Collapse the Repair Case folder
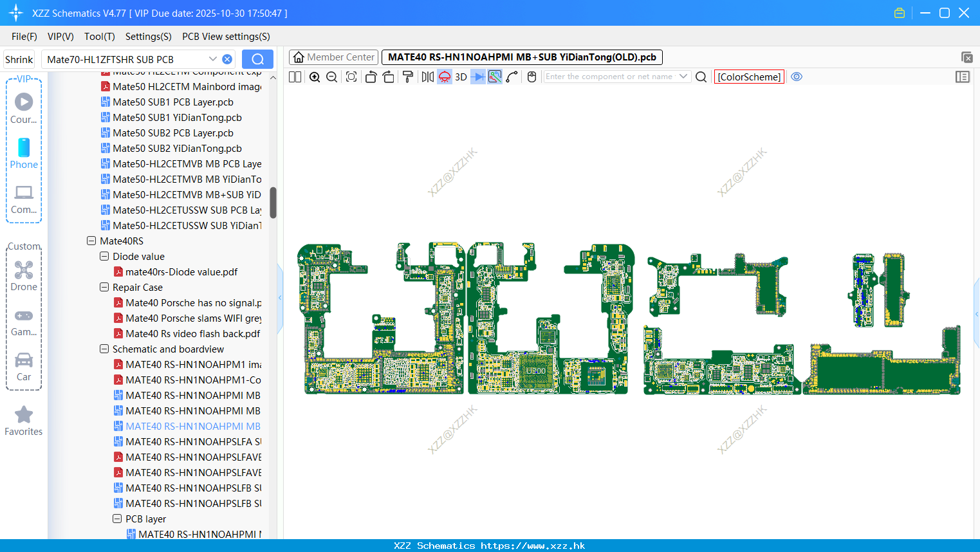The width and height of the screenshot is (980, 552). pyautogui.click(x=104, y=288)
